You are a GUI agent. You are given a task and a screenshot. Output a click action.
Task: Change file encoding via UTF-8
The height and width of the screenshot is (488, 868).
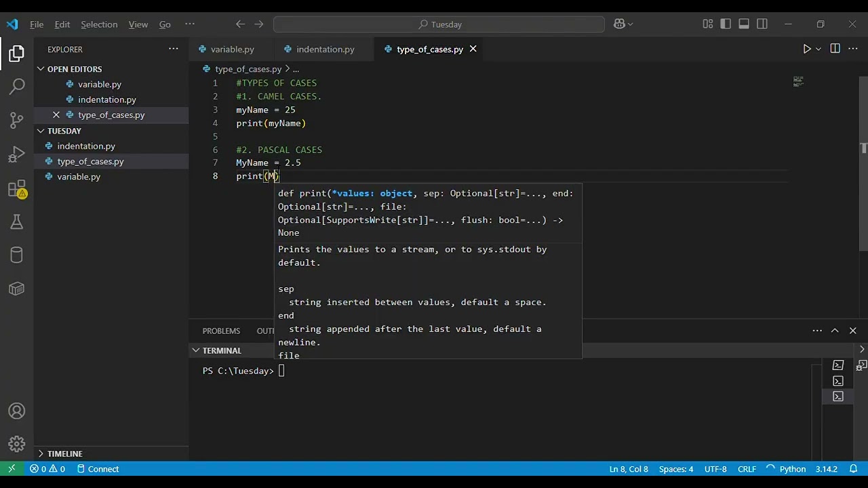[715, 469]
